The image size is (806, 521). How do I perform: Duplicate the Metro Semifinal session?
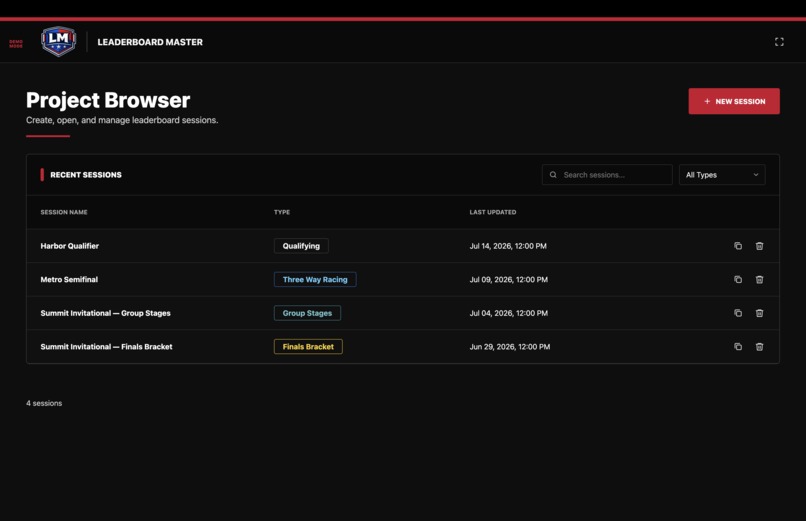point(738,280)
